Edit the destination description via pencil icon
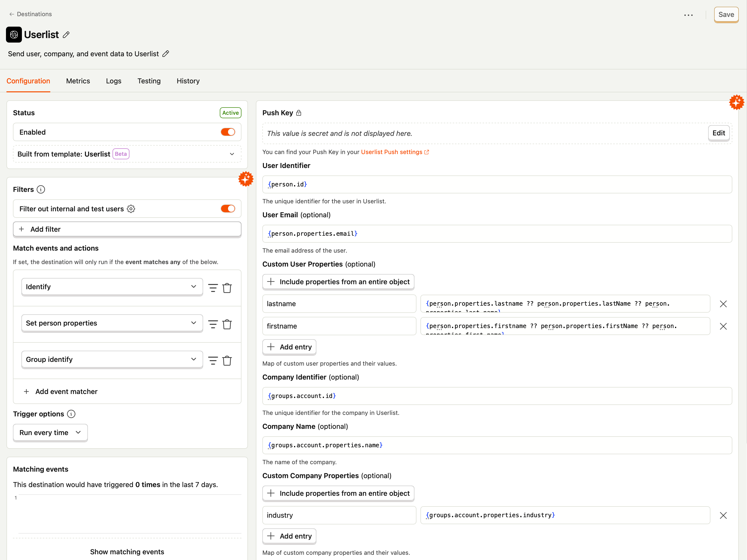Screen dimensions: 747x560 tap(166, 54)
